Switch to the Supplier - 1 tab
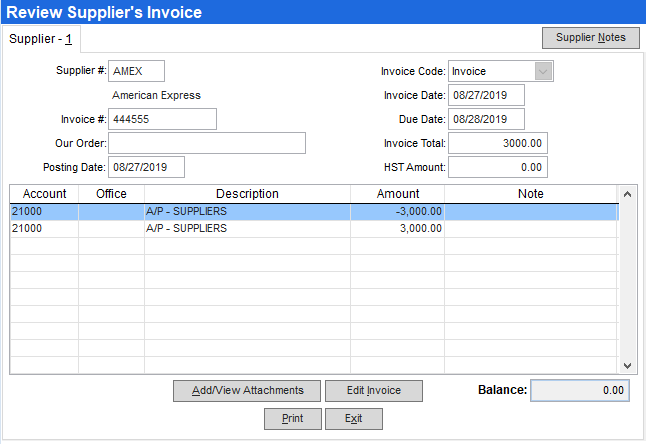 click(40, 39)
